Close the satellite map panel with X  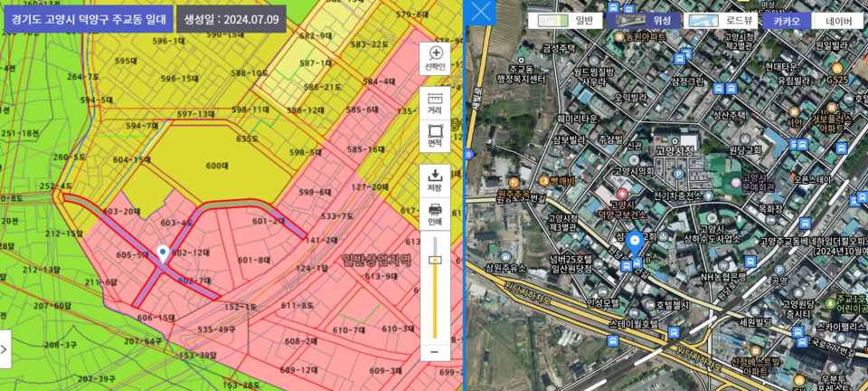(x=484, y=12)
